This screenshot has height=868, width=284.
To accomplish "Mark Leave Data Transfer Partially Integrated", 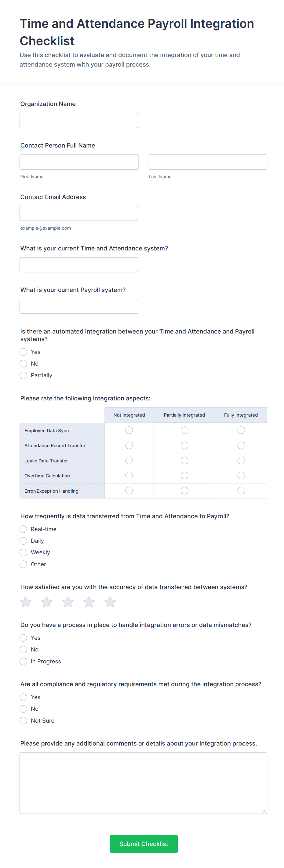I will click(x=184, y=460).
